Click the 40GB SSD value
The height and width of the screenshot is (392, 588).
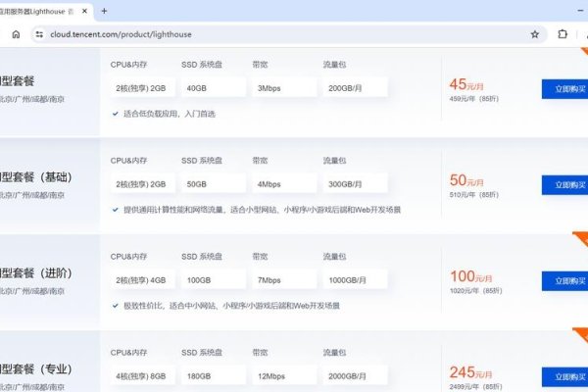point(214,88)
